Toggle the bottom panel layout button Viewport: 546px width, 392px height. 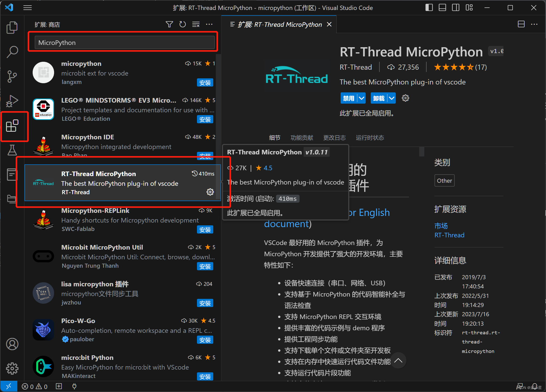[x=442, y=8]
